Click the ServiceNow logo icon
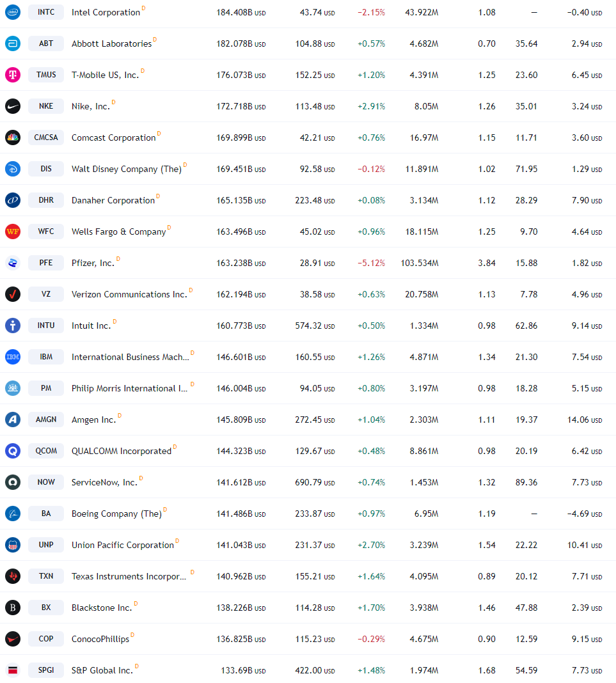 [x=13, y=482]
